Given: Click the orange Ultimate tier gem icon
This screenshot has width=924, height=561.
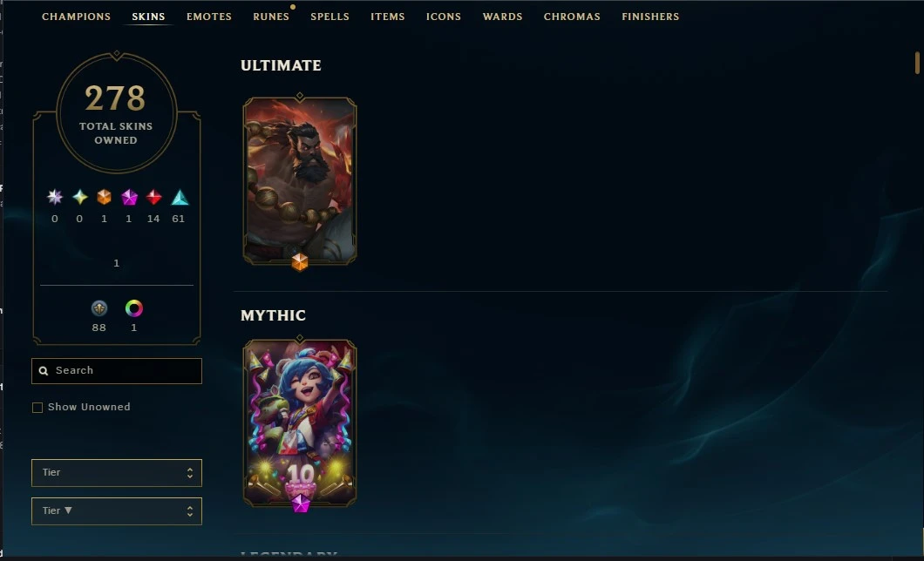Looking at the screenshot, I should (x=105, y=197).
